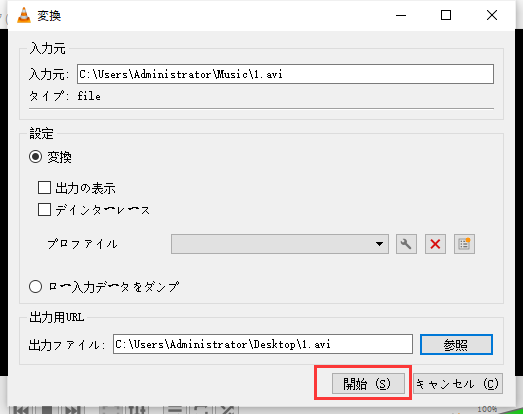Click the VLC cone icon in title bar
This screenshot has height=414, width=523.
24,15
